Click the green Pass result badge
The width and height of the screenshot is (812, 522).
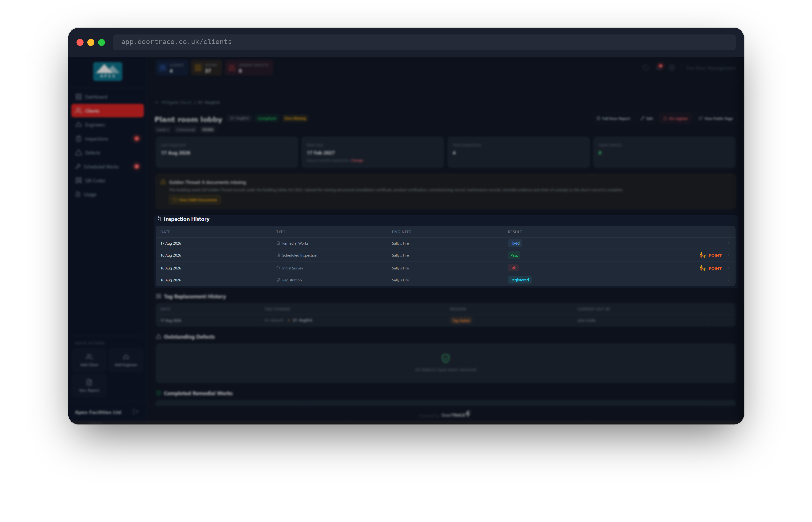pyautogui.click(x=514, y=255)
